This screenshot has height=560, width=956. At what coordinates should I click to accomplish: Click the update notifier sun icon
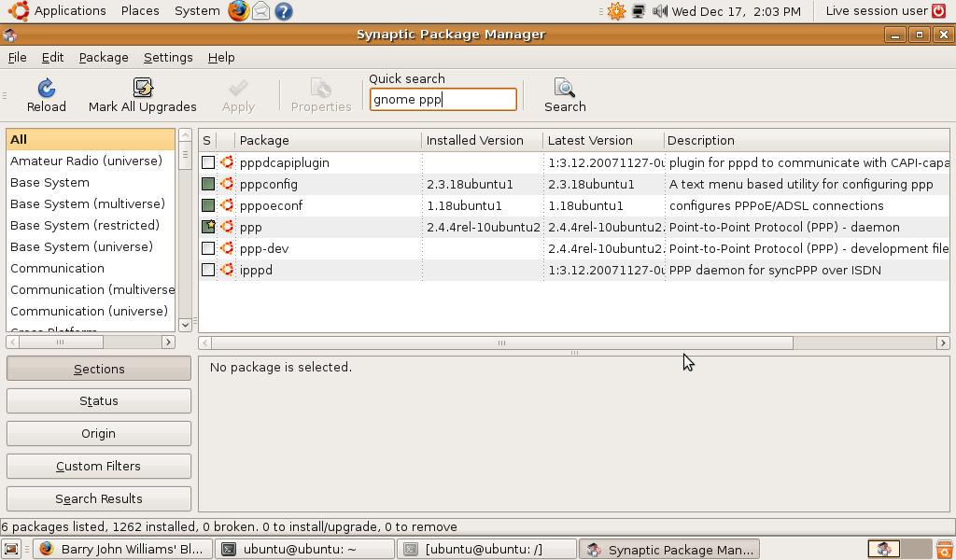(616, 11)
